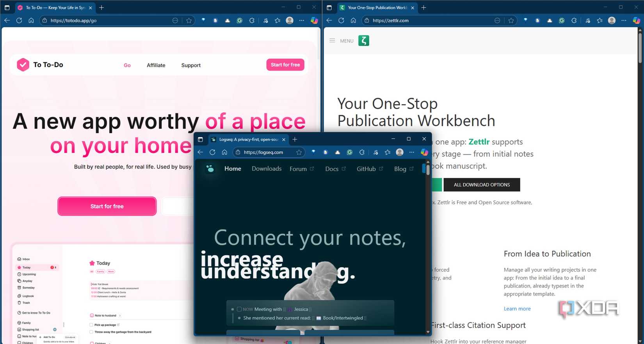644x344 pixels.
Task: Select the Your One-Stop Publication Workbench tab
Action: tap(377, 7)
